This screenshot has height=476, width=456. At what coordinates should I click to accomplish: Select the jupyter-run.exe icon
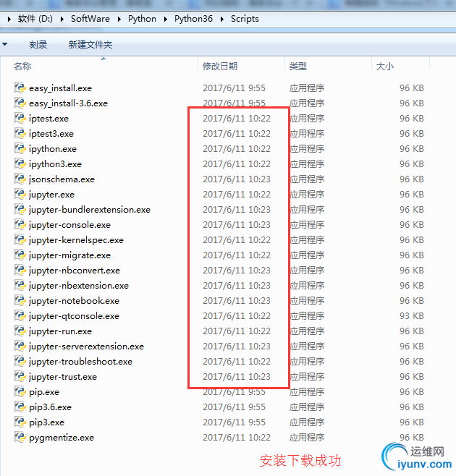click(x=20, y=331)
